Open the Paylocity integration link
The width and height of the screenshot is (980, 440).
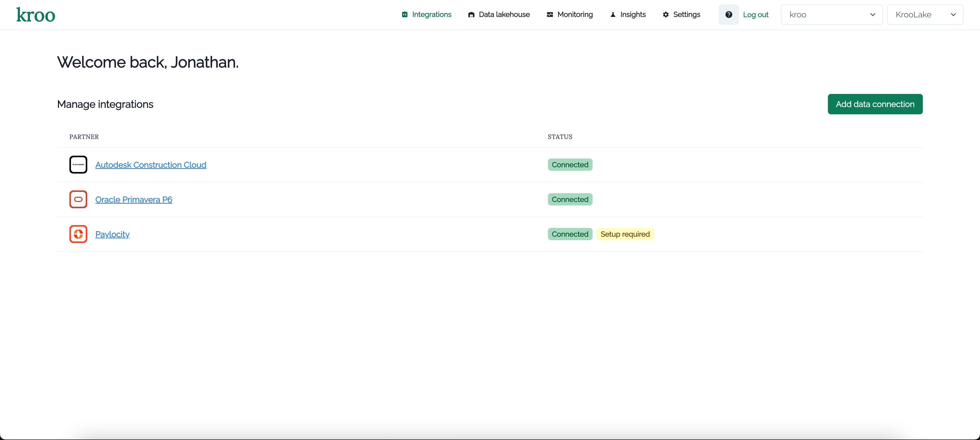tap(112, 234)
